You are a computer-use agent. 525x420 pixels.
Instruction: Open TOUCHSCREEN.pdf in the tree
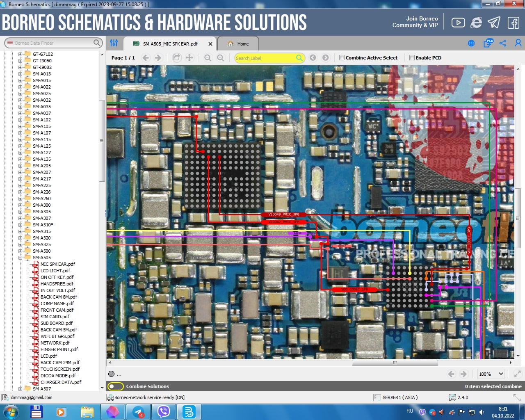pyautogui.click(x=60, y=369)
